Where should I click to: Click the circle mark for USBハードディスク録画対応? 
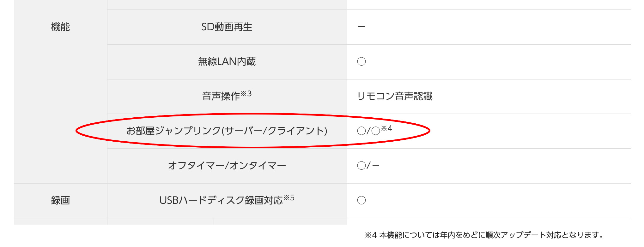pyautogui.click(x=361, y=200)
